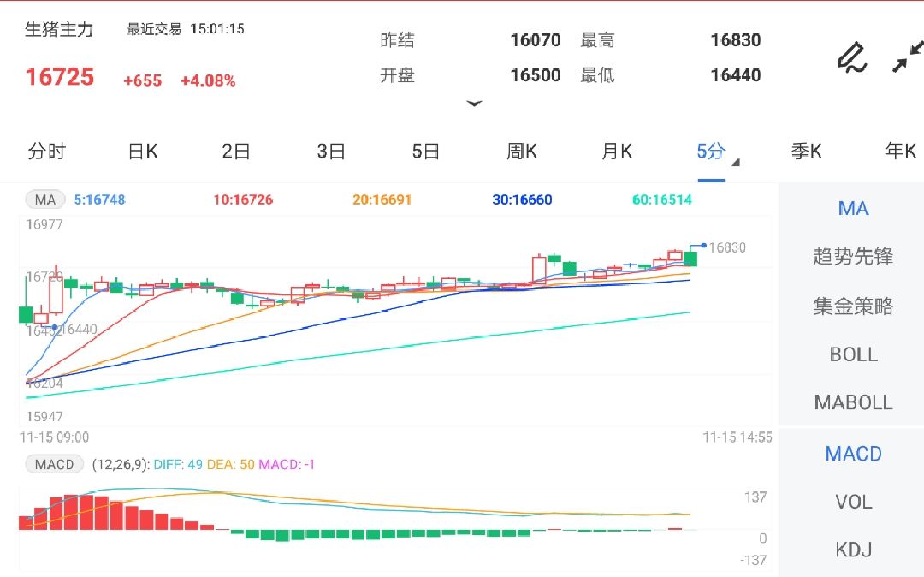
Task: Expand more quote details chevron
Action: pos(474,104)
